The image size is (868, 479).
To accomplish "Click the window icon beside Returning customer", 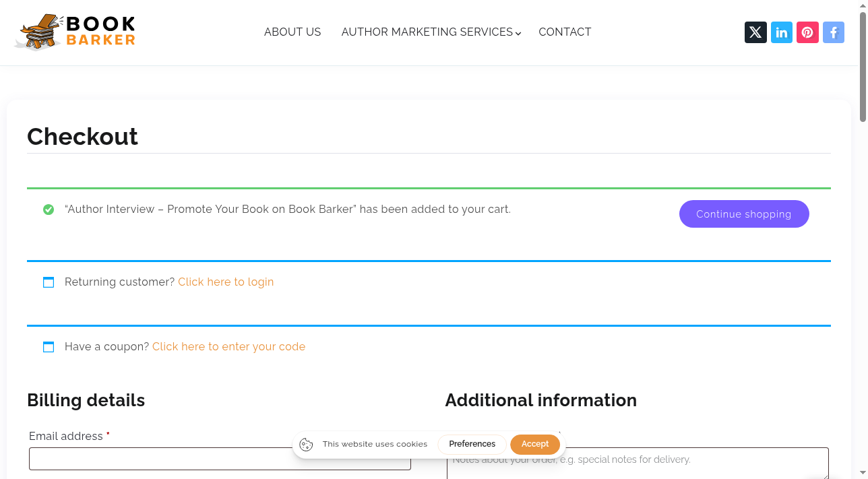I will click(49, 282).
